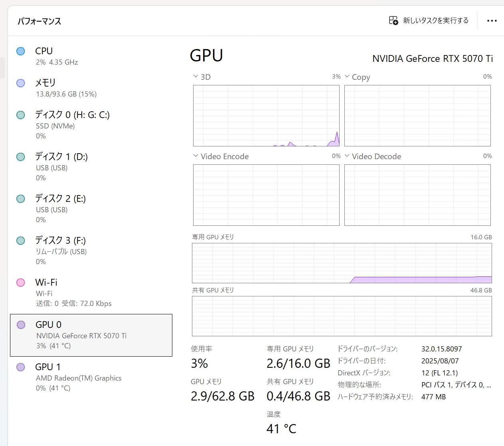
Task: Click the GPU 1 purple circle icon
Action: [21, 367]
